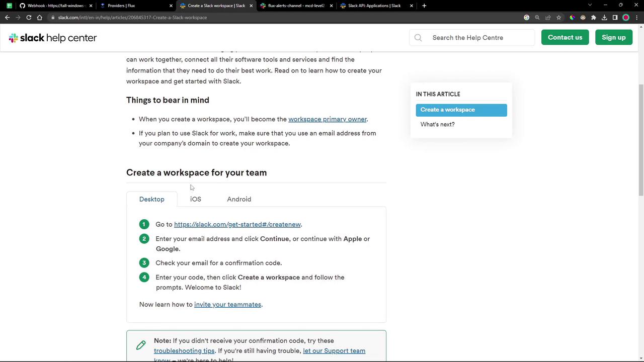The image size is (644, 362).
Task: Toggle the browser side panel icon
Action: pyautogui.click(x=615, y=18)
